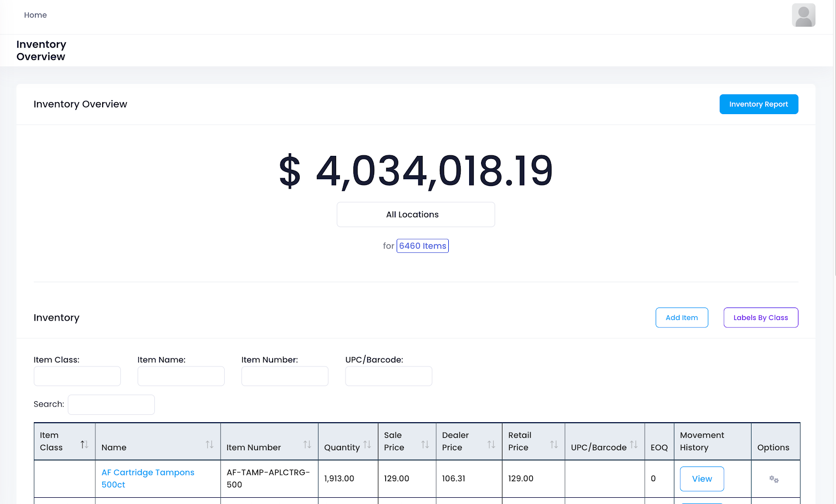Open AF Cartridge Tampons 500ct details
The image size is (836, 504).
[147, 478]
